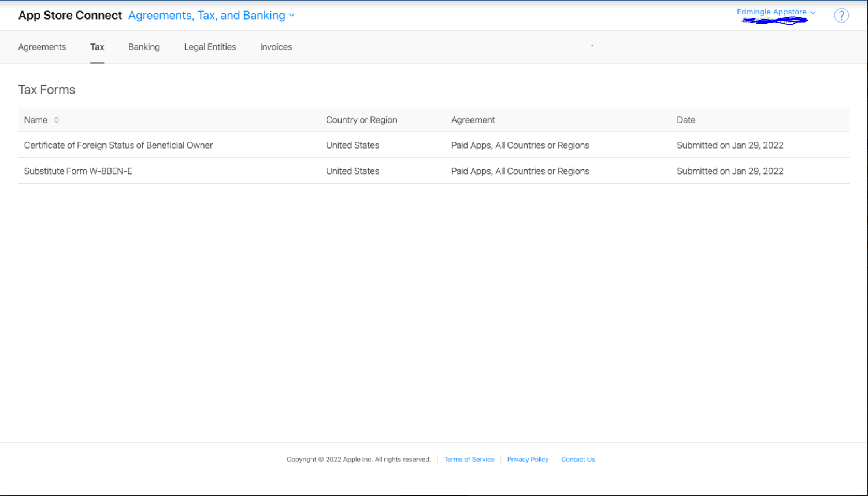Open Privacy Policy footer link
Screen dimensions: 868x496
pos(527,460)
